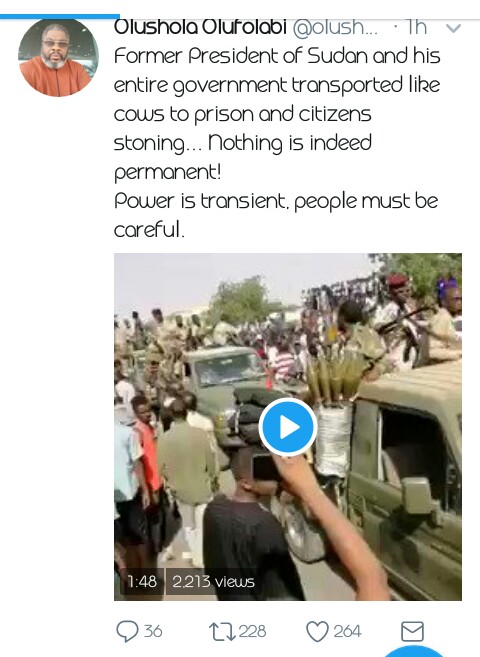View the 36 replies count
Screen dimensions: 480x657
[x=153, y=631]
